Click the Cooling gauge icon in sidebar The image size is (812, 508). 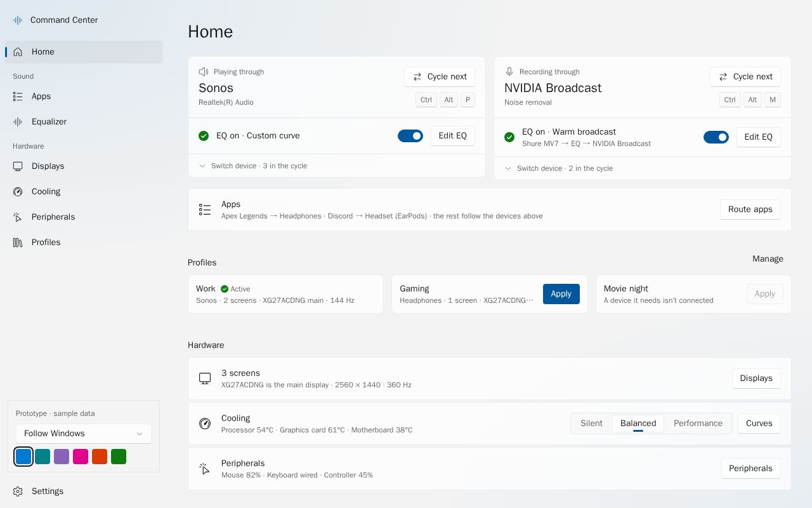click(18, 192)
